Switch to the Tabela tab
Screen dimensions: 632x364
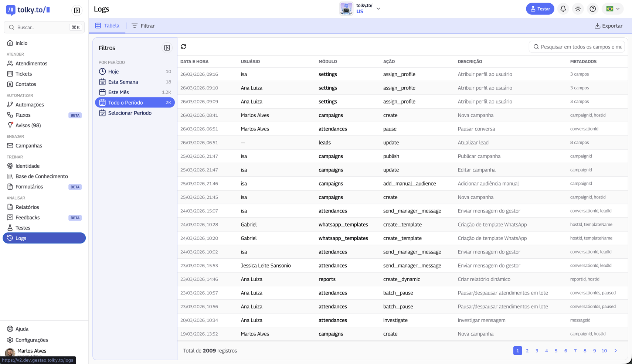click(x=107, y=26)
